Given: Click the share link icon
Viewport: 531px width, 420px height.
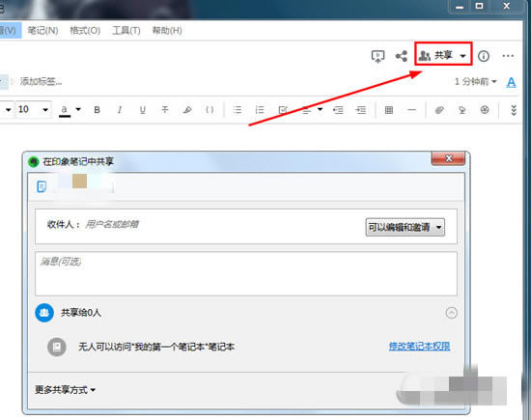Looking at the screenshot, I should pyautogui.click(x=402, y=56).
